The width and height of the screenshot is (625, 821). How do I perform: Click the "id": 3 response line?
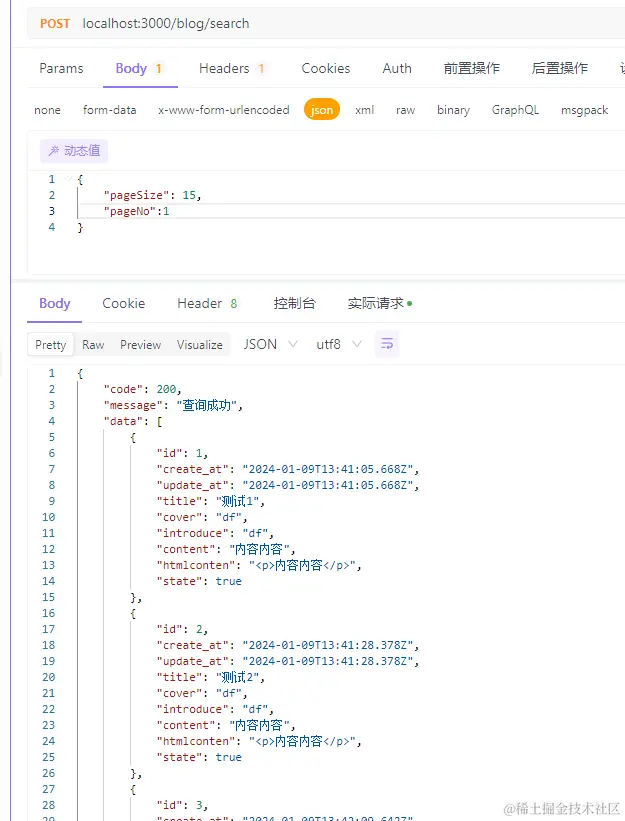pos(182,805)
